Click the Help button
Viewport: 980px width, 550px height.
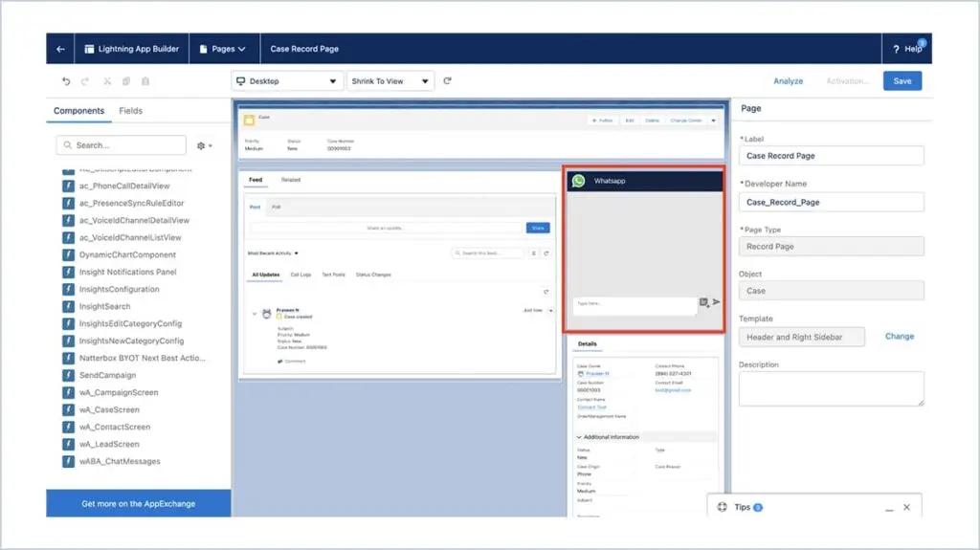(907, 49)
